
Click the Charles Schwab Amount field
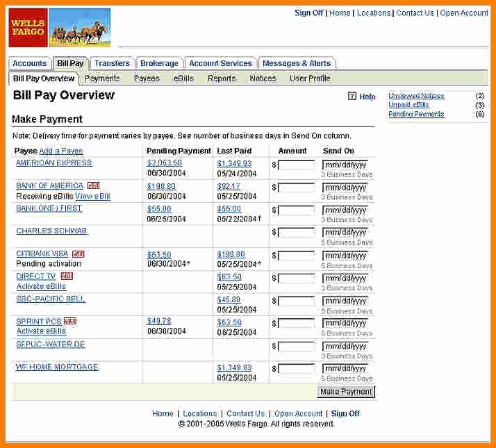point(297,233)
